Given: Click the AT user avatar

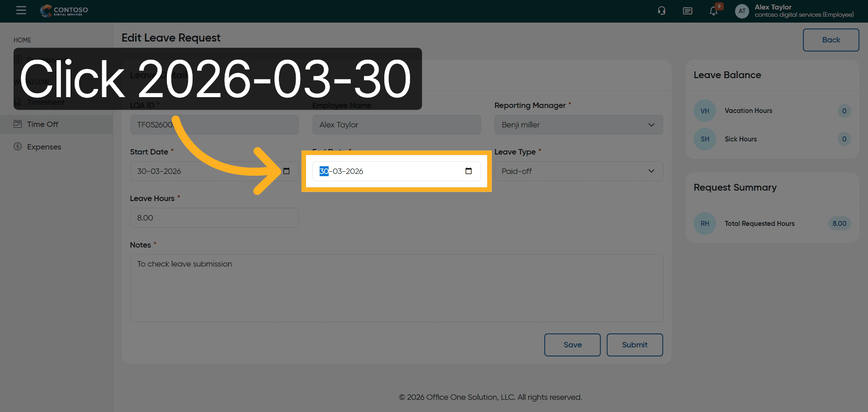Looking at the screenshot, I should (742, 11).
